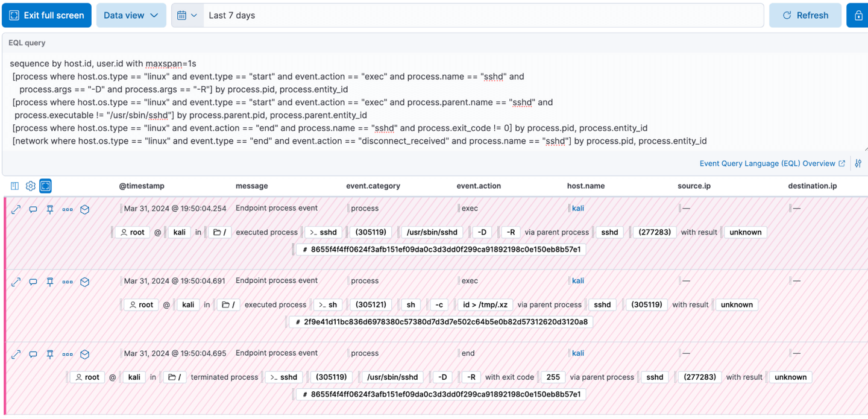Click inside the EQL query text editor

[x=422, y=102]
